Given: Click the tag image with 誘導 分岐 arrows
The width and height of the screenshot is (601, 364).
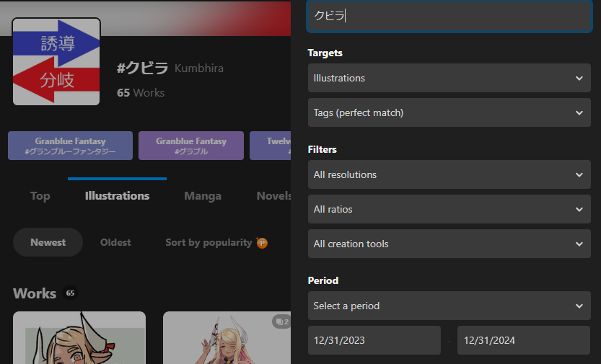Looking at the screenshot, I should coord(56,61).
